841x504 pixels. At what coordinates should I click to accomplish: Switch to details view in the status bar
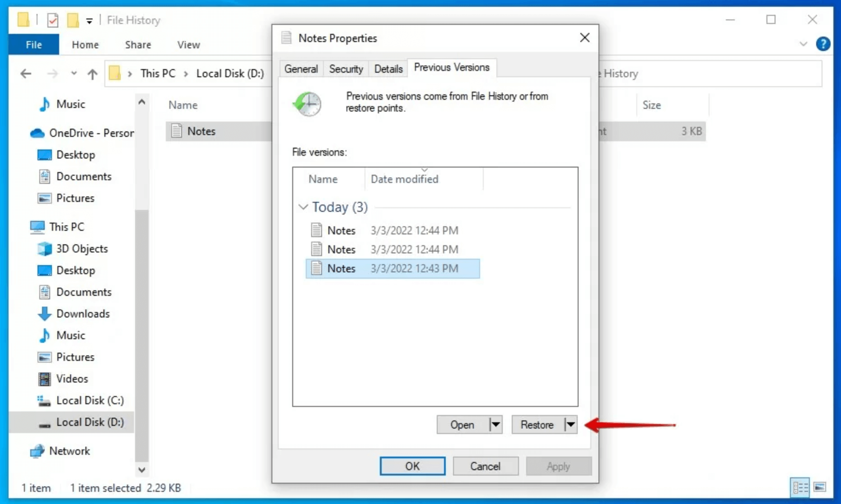800,488
